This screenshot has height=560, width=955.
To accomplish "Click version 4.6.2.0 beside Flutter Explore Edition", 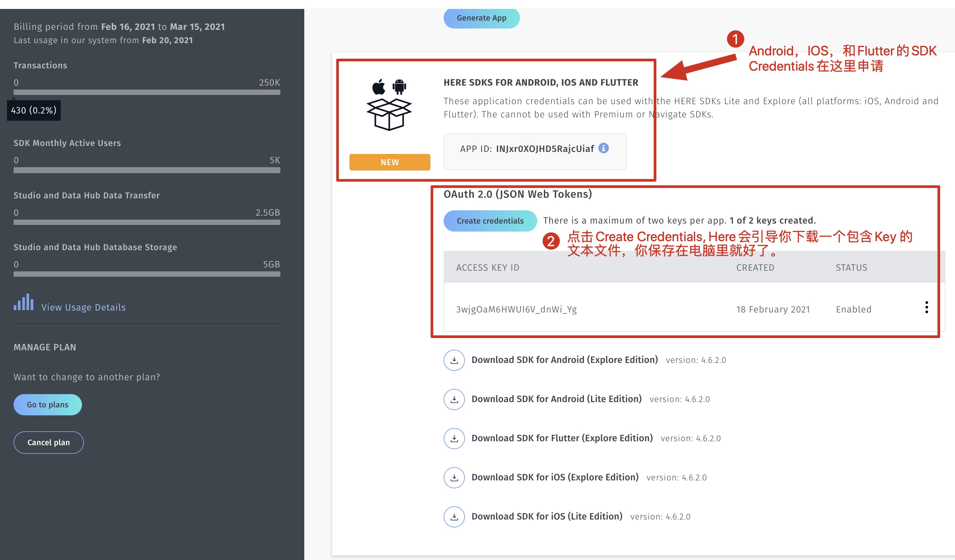I will point(691,438).
